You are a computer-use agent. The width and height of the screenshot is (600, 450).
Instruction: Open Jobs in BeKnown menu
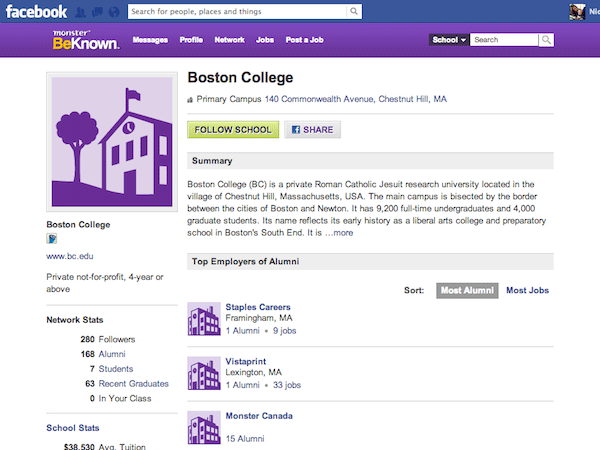point(265,40)
